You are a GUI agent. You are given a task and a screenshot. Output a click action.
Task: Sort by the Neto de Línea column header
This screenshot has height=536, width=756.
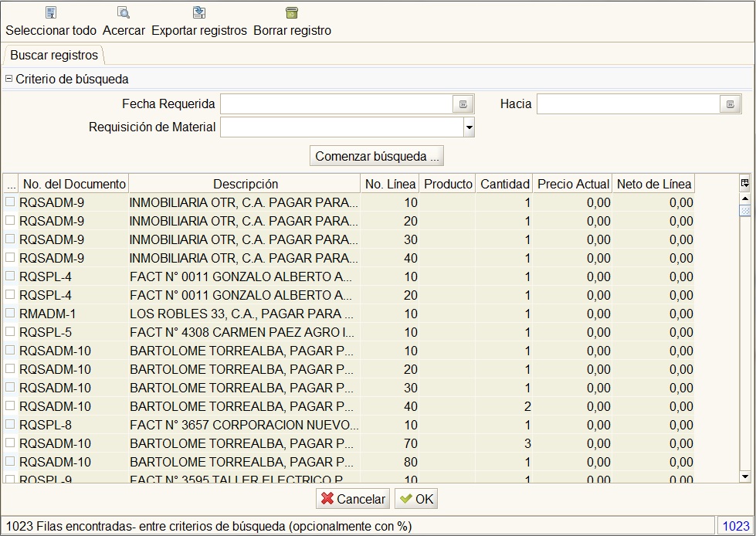tap(654, 184)
